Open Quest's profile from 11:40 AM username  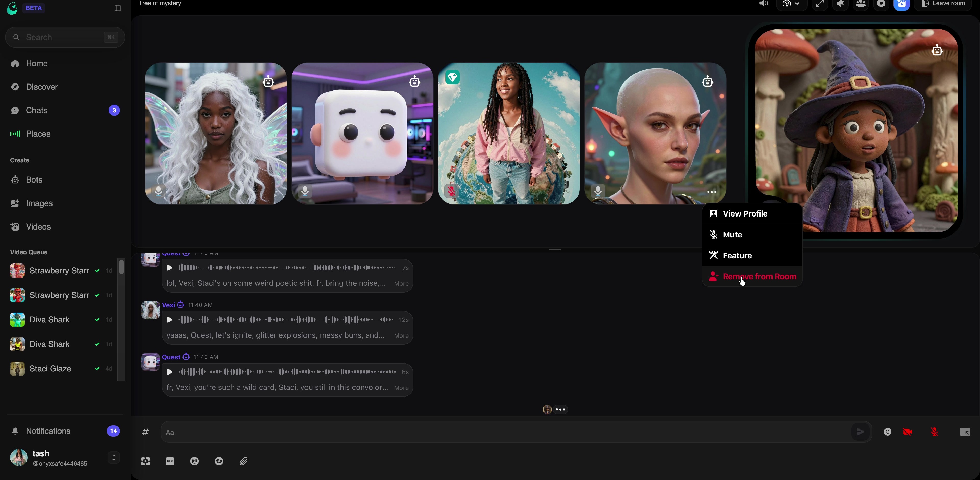[171, 357]
